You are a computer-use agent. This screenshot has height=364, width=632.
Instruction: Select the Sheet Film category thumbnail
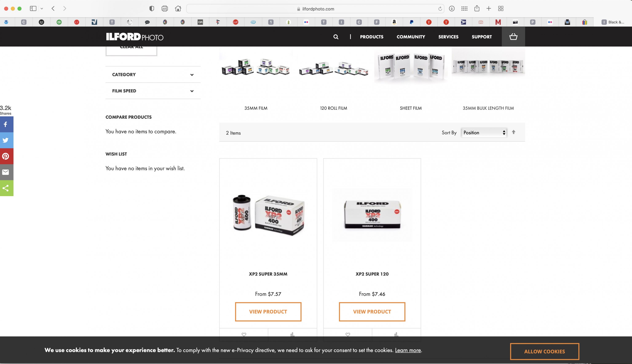(x=411, y=66)
